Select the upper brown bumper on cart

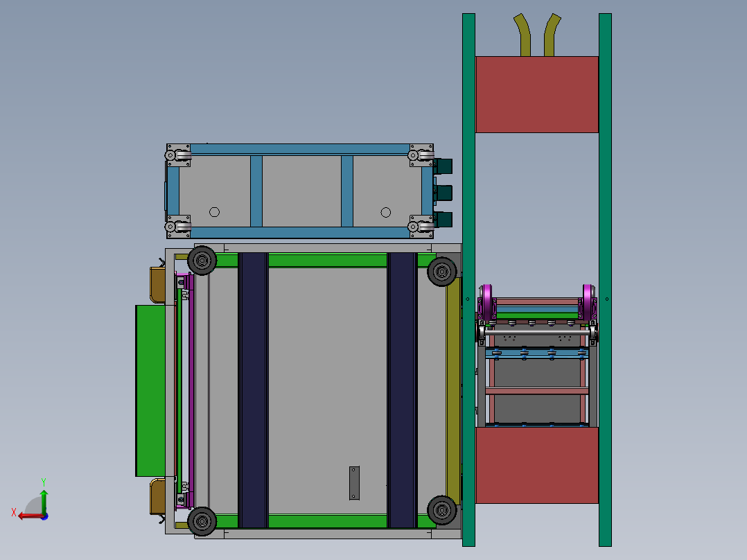point(158,285)
